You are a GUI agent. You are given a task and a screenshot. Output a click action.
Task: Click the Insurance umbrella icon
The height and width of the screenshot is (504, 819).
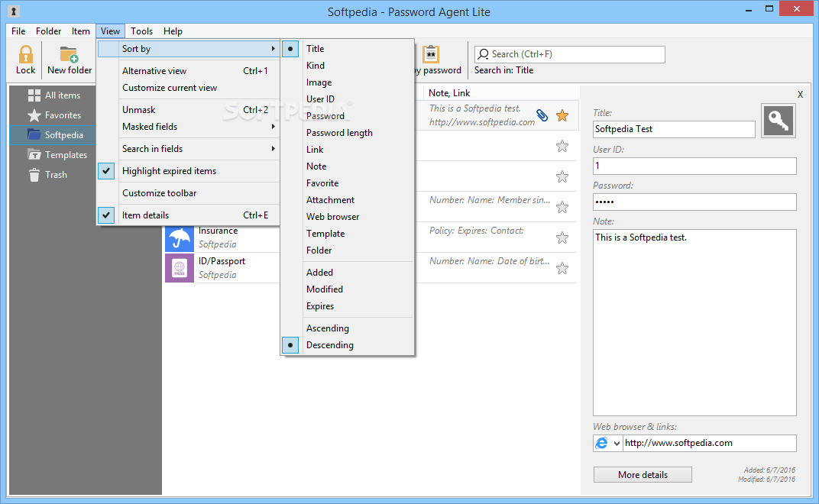pos(180,237)
